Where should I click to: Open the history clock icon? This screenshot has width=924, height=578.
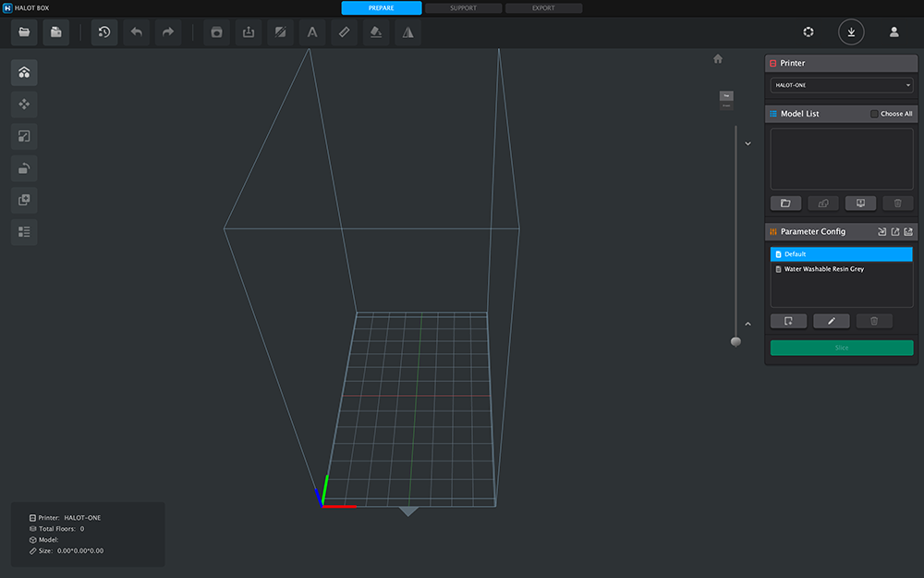104,32
